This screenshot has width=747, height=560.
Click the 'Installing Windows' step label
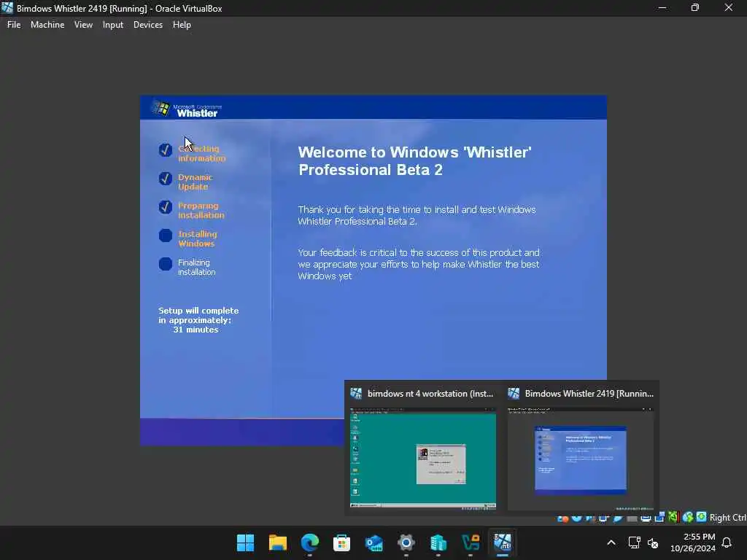pos(198,238)
